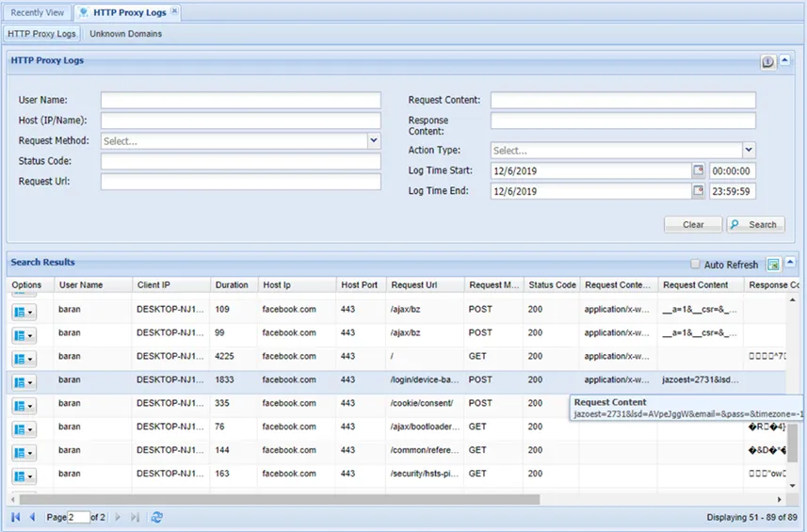Viewport: 807px width, 532px height.
Task: Click the results horizontal scrollbar
Action: [280, 500]
